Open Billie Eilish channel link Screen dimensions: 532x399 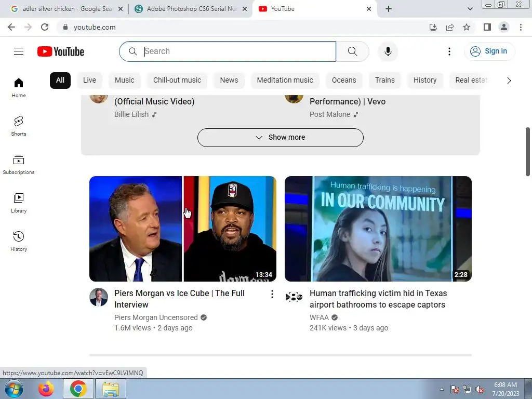131,114
